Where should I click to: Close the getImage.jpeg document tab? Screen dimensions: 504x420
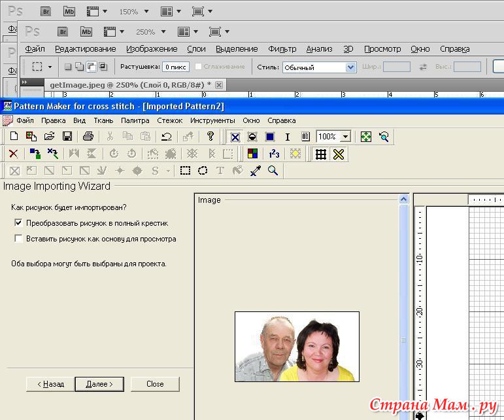click(218, 85)
